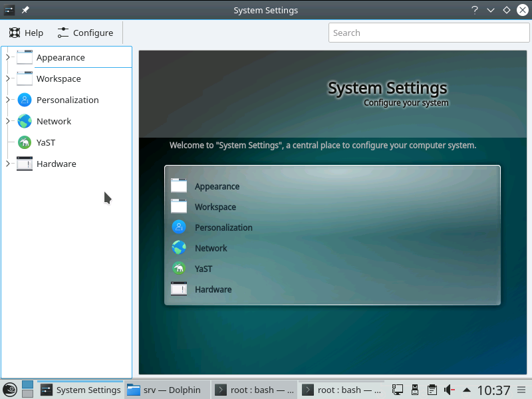The image size is (532, 399).
Task: Click the Appearance icon in the welcome panel
Action: click(x=179, y=186)
